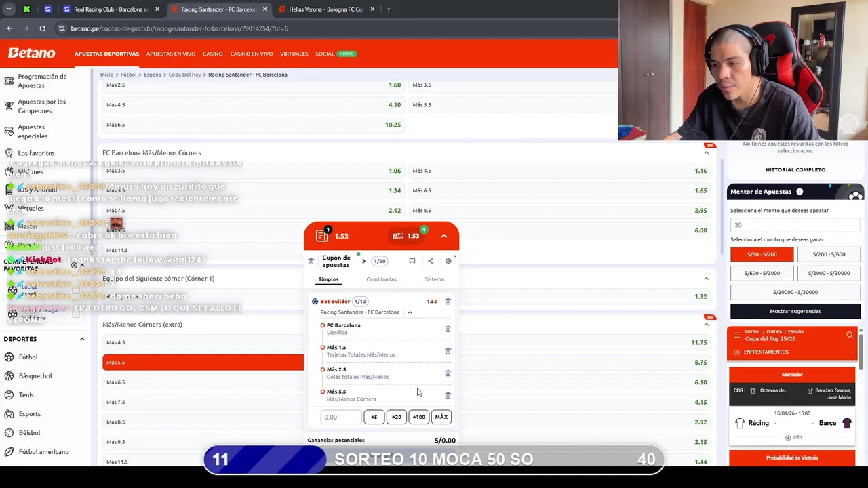Click betslip ticket icon with badge 1
The height and width of the screenshot is (488, 868).
[322, 235]
